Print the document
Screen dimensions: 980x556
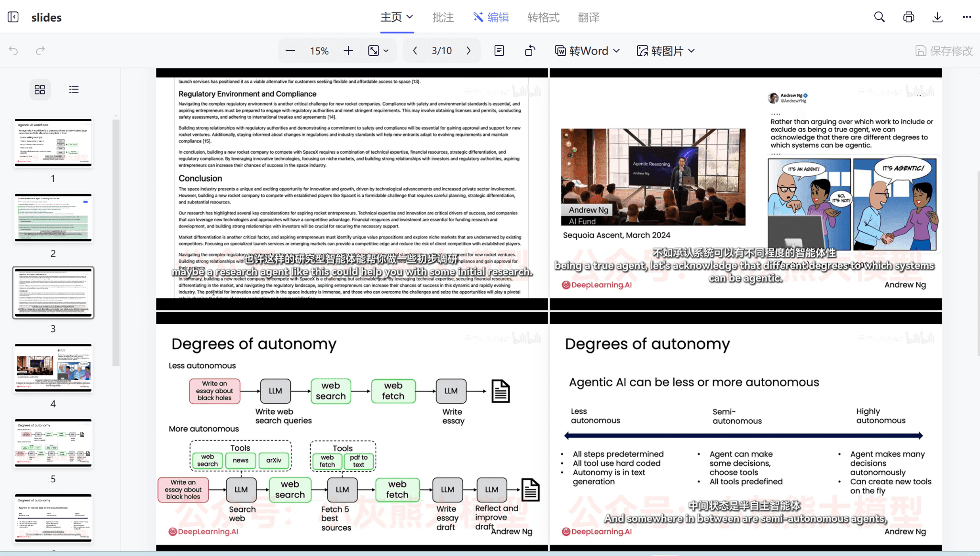click(908, 17)
